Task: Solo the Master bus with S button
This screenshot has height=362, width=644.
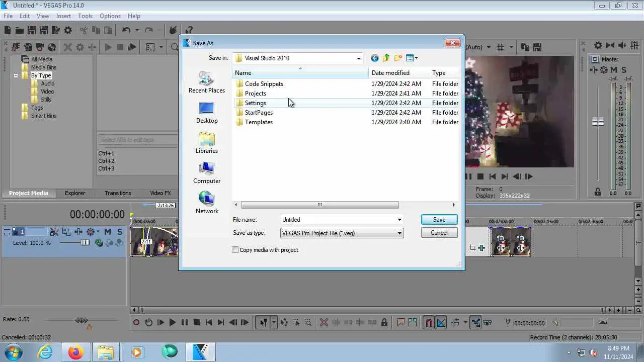Action: [x=624, y=70]
